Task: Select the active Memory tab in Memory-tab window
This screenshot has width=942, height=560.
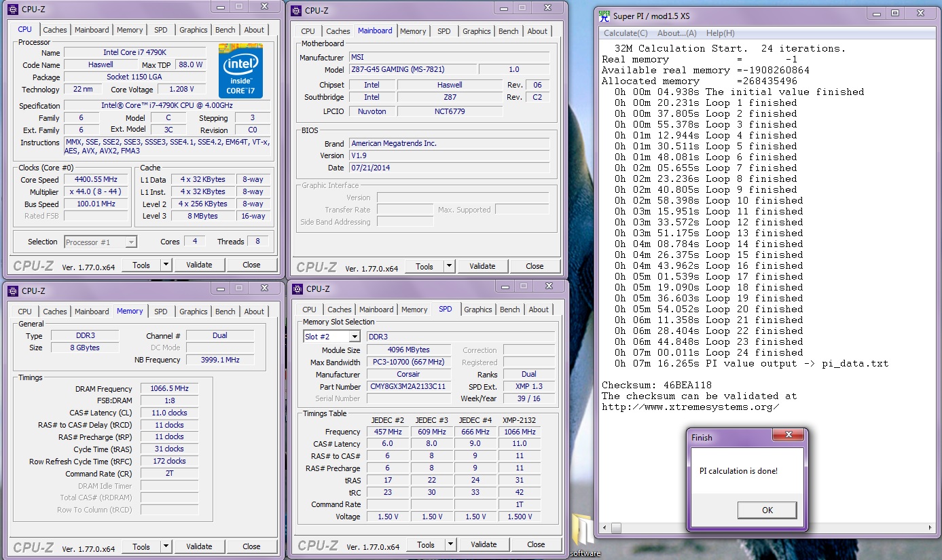Action: tap(130, 311)
